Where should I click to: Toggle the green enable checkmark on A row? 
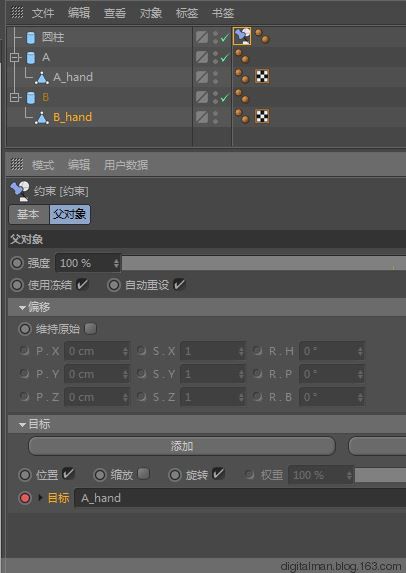coord(224,57)
